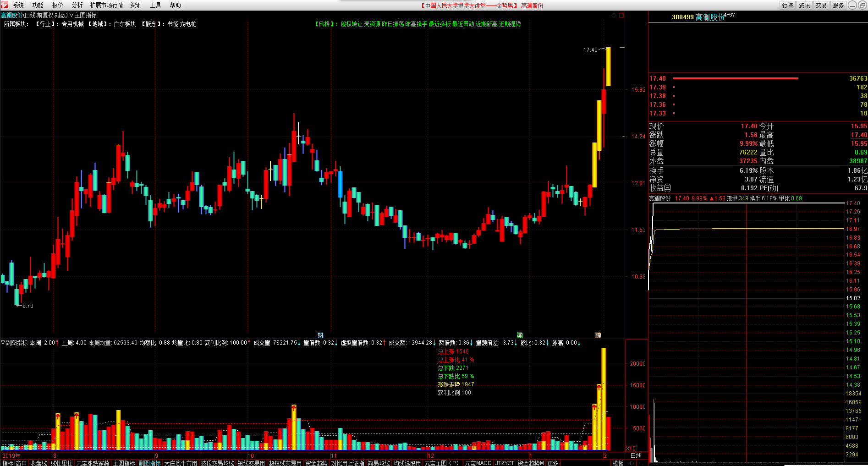This screenshot has width=868, height=466.
Task: Open the 更多 indicators list
Action: (x=553, y=463)
